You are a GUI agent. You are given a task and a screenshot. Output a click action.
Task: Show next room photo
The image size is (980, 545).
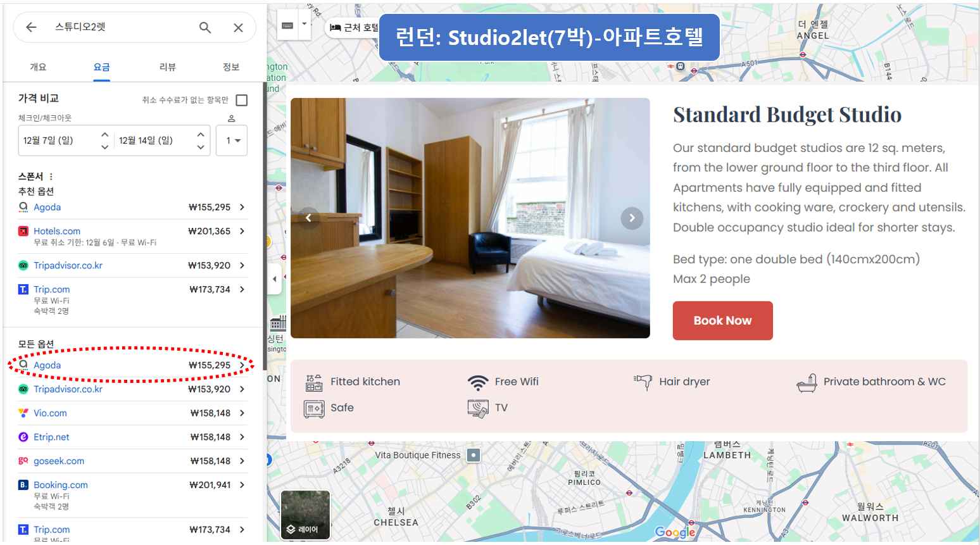pos(632,218)
